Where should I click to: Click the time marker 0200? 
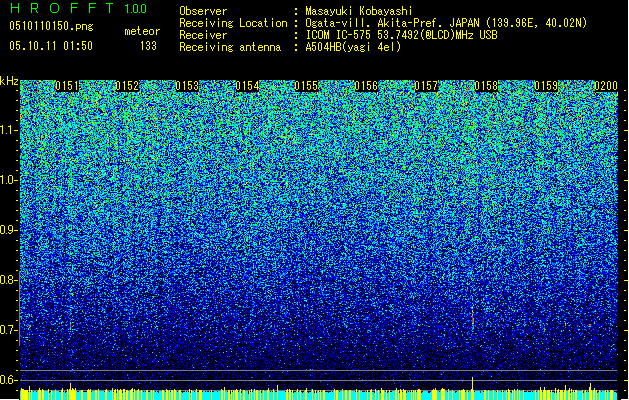(606, 86)
